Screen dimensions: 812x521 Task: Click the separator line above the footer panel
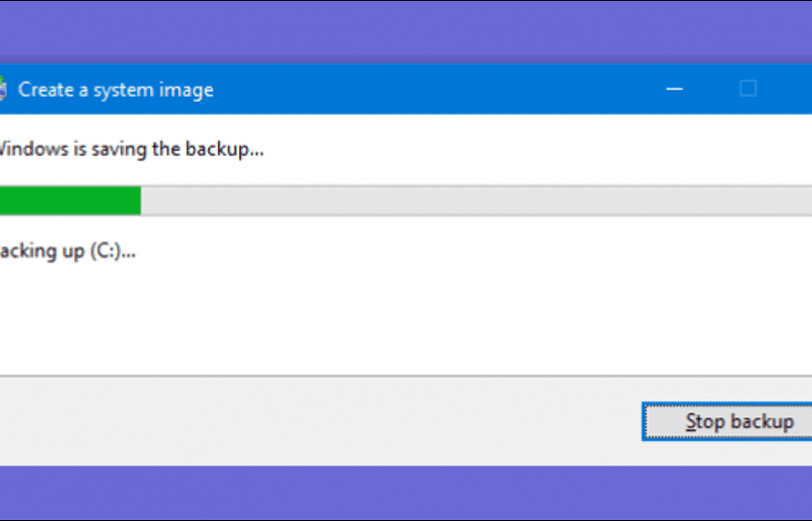pos(406,376)
